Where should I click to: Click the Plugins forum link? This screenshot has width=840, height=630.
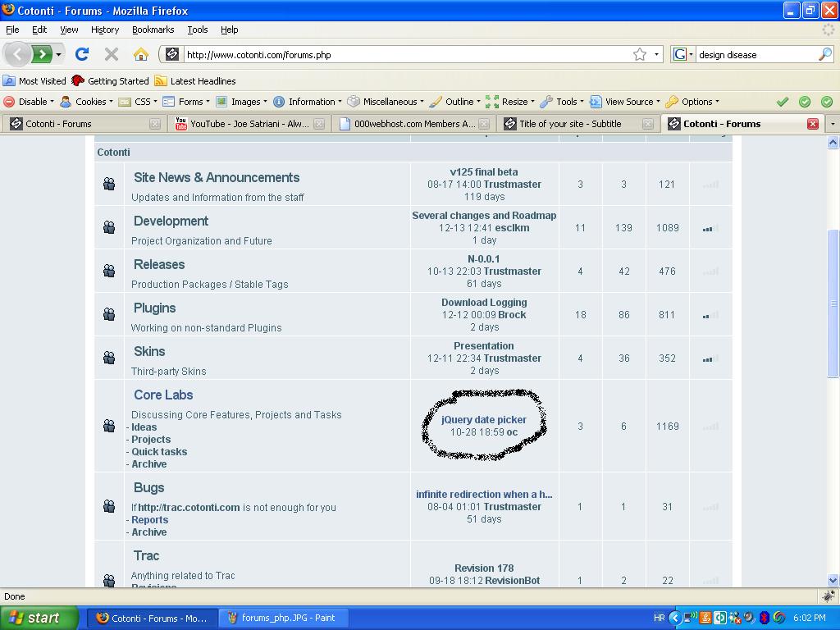click(x=154, y=308)
